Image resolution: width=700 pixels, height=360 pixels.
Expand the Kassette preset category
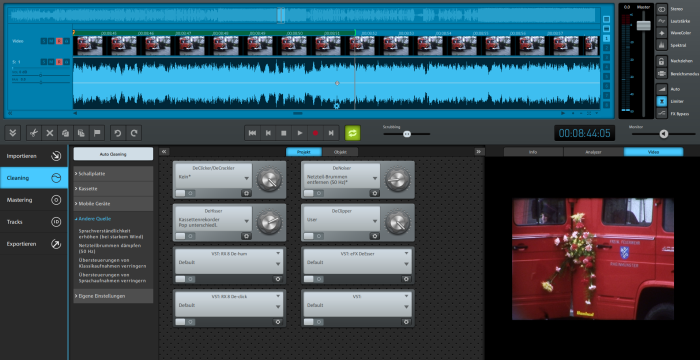pyautogui.click(x=113, y=188)
